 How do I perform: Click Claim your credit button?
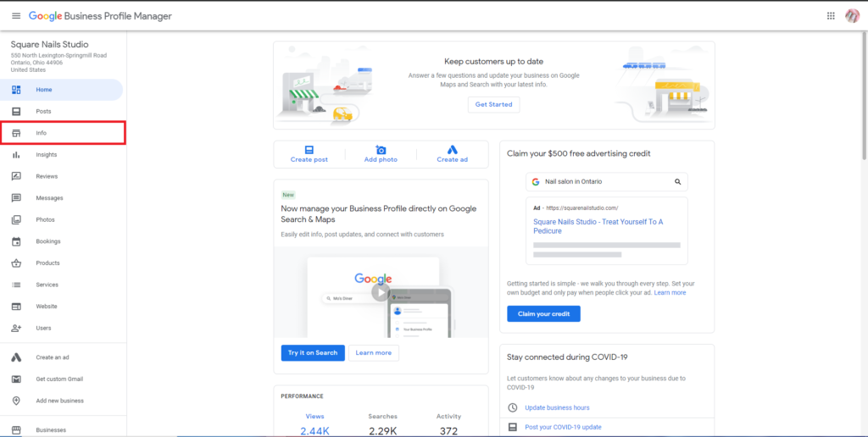[543, 313]
